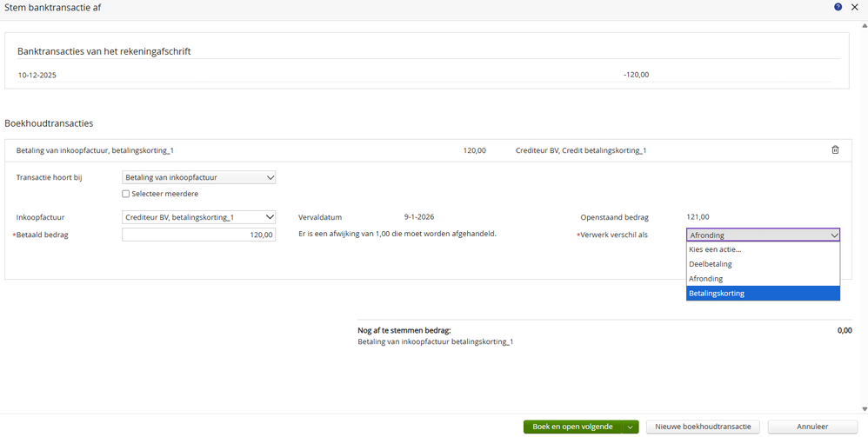Viewport: 868px width, 437px height.
Task: Click Crediteur BV, Credit betalingskorting_1 text
Action: click(x=581, y=150)
